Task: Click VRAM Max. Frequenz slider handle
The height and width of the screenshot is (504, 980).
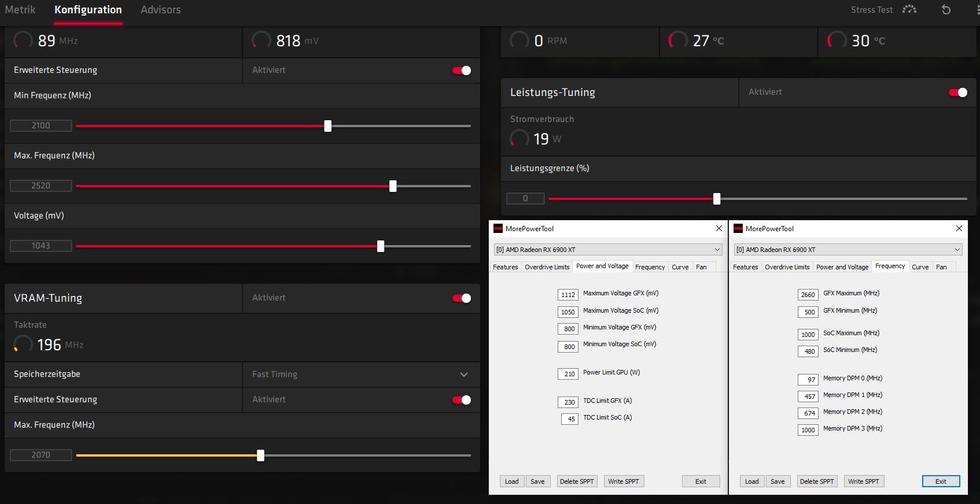Action: point(261,455)
